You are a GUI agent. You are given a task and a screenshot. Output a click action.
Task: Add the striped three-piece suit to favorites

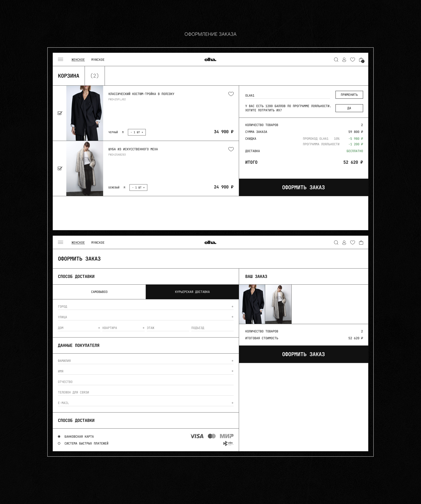pyautogui.click(x=231, y=94)
